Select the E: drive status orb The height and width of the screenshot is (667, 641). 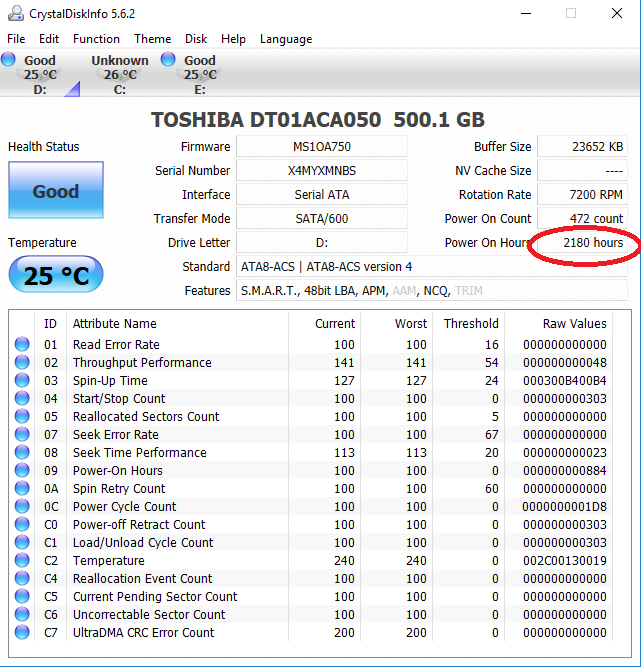167,60
